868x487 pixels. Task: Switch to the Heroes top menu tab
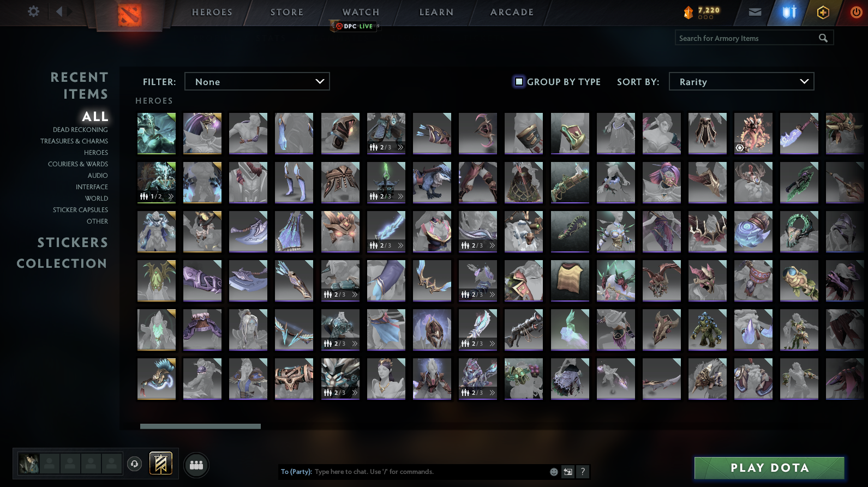coord(212,12)
